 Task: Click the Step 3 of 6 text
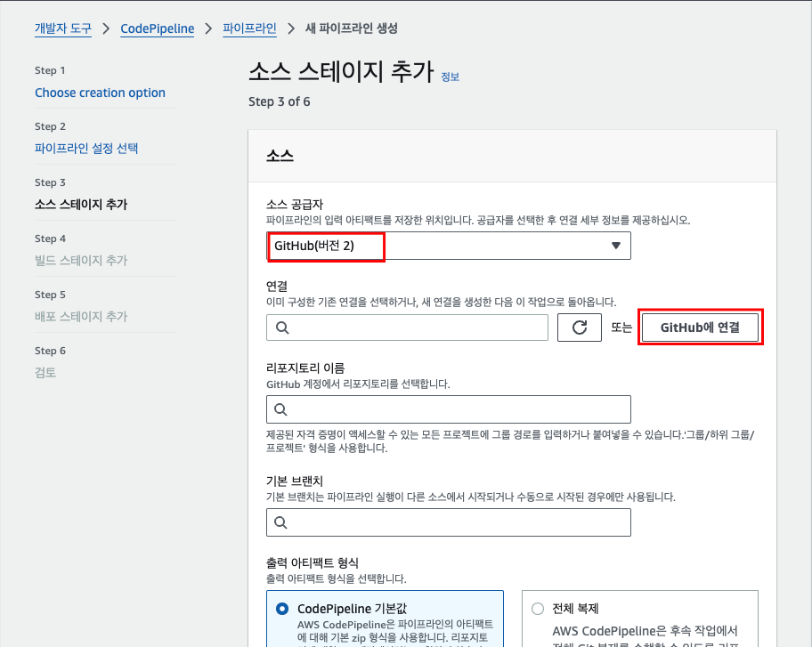click(280, 101)
